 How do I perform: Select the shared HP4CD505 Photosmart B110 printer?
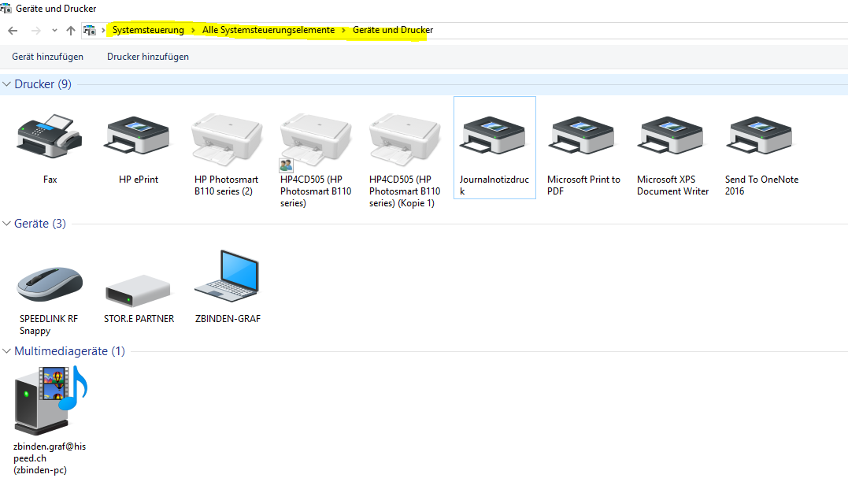[x=315, y=139]
